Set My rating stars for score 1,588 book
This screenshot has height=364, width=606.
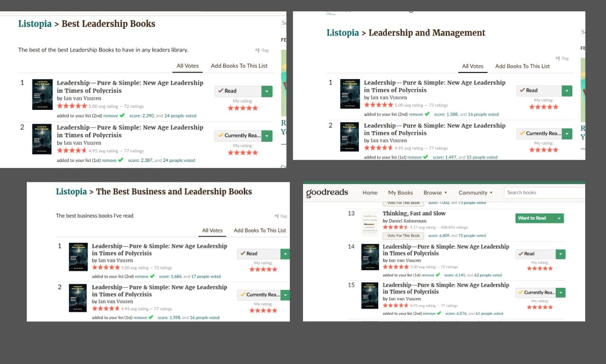pyautogui.click(x=544, y=107)
